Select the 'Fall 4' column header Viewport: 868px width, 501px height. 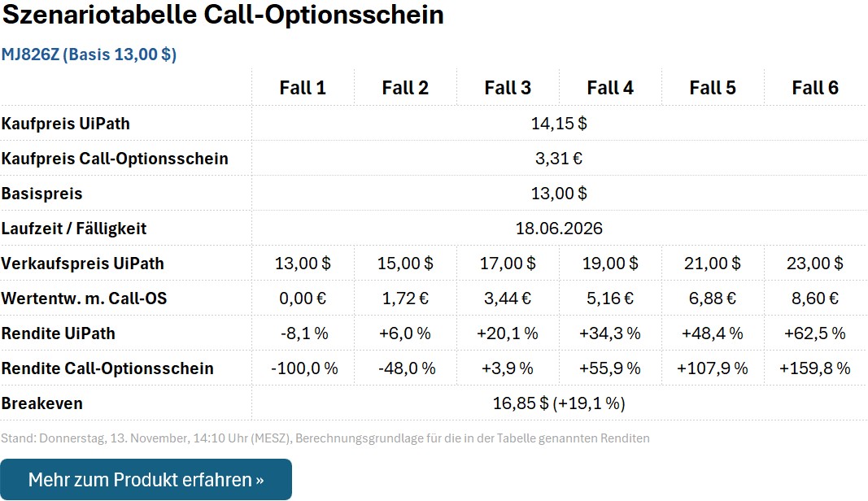click(610, 87)
